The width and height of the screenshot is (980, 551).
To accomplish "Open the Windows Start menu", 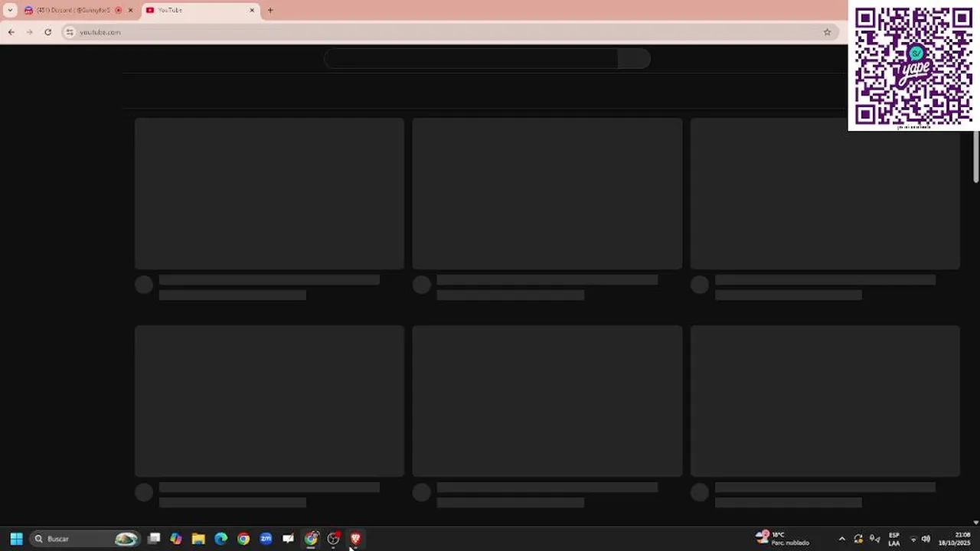I will [x=16, y=539].
